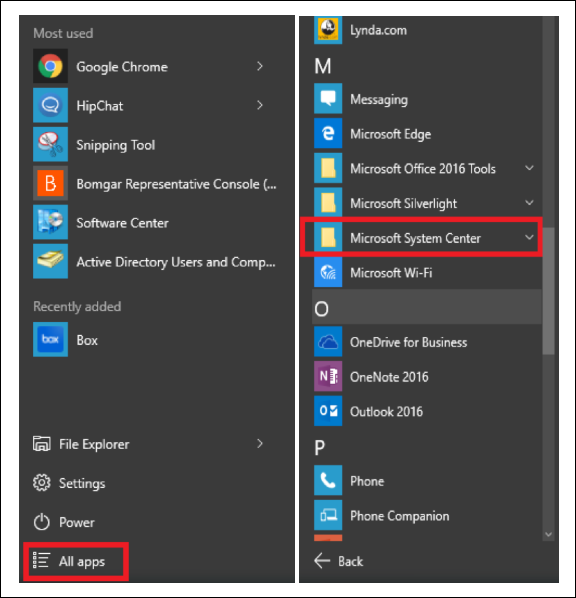Click the Back label text
This screenshot has width=576, height=598.
[x=351, y=561]
